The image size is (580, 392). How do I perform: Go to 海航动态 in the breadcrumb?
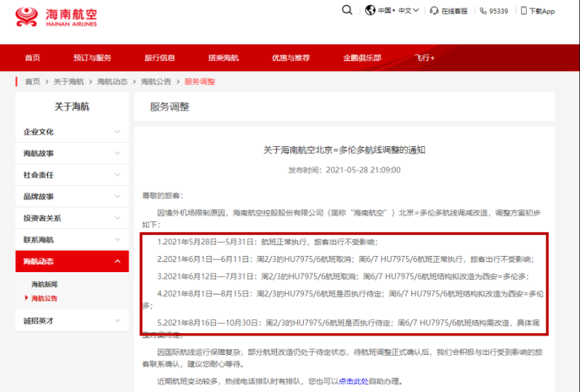pyautogui.click(x=112, y=82)
